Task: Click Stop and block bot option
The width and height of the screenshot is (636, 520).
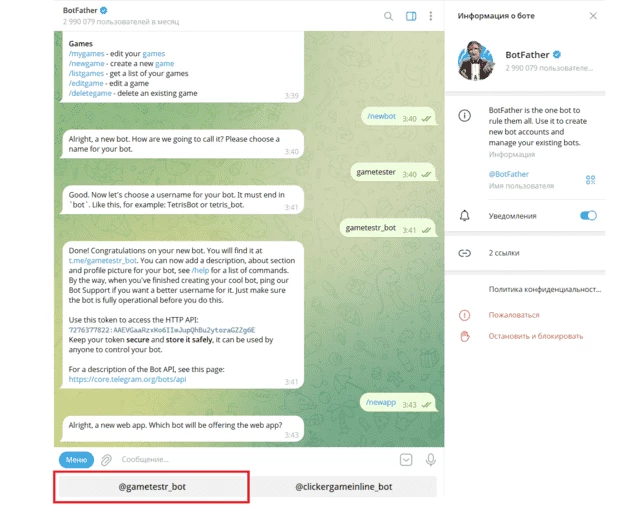Action: click(535, 336)
